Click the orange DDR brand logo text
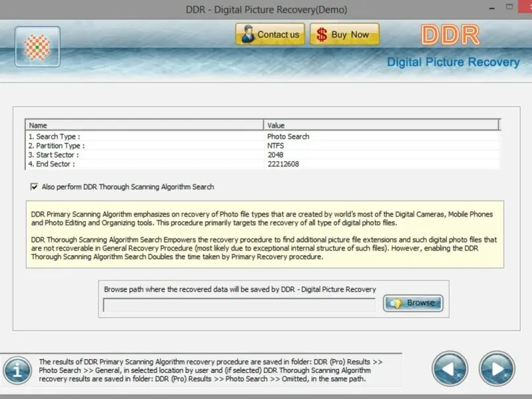This screenshot has height=399, width=532. (450, 35)
